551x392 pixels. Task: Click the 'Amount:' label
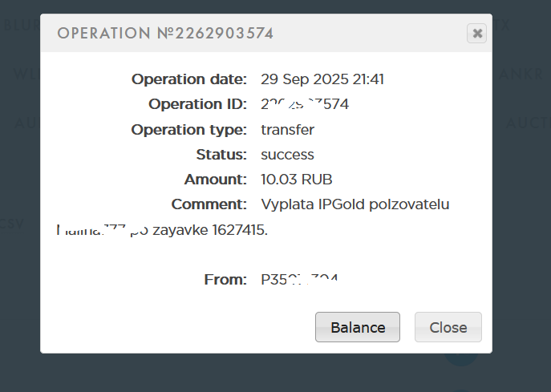(215, 179)
